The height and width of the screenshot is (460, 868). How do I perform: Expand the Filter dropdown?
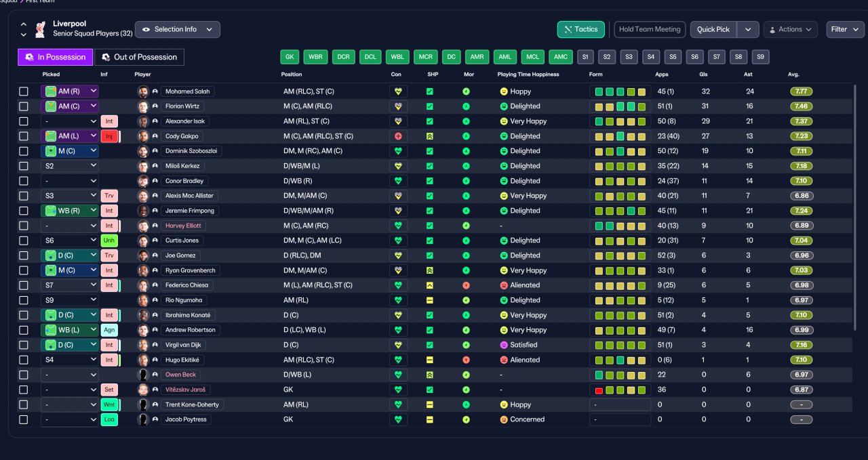[x=845, y=30]
